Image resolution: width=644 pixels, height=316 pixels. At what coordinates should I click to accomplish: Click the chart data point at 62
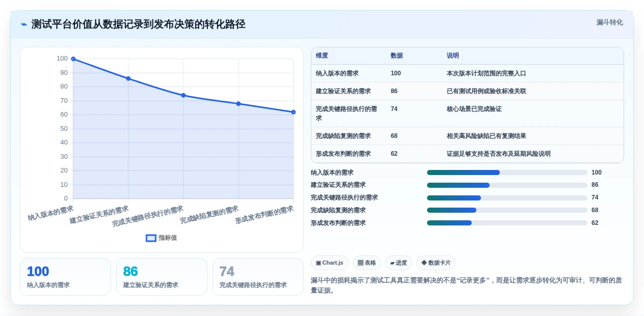[x=293, y=112]
